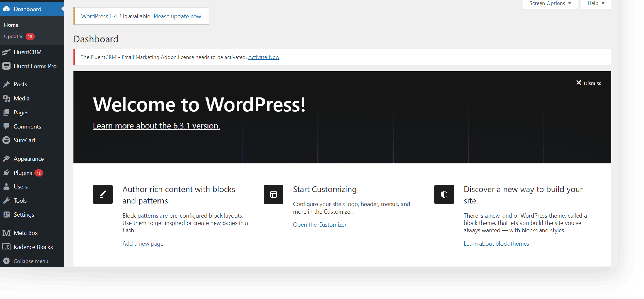Click Learn about block themes link
Viewport: 644px width, 299px height.
[496, 244]
